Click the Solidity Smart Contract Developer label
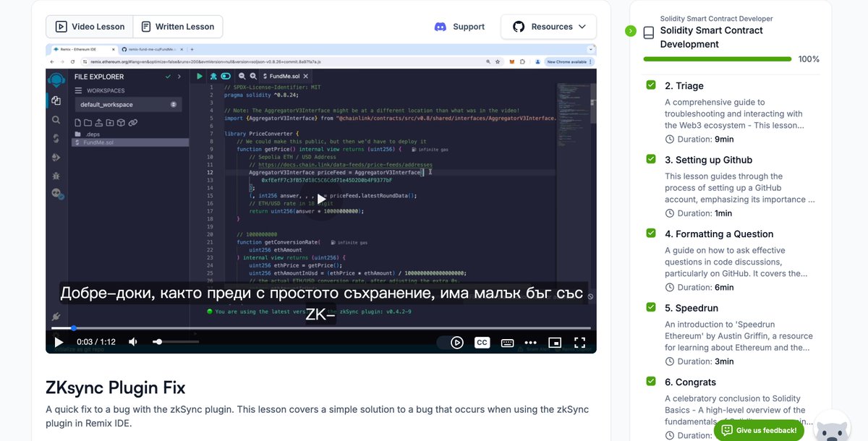The height and width of the screenshot is (441, 868). 716,19
